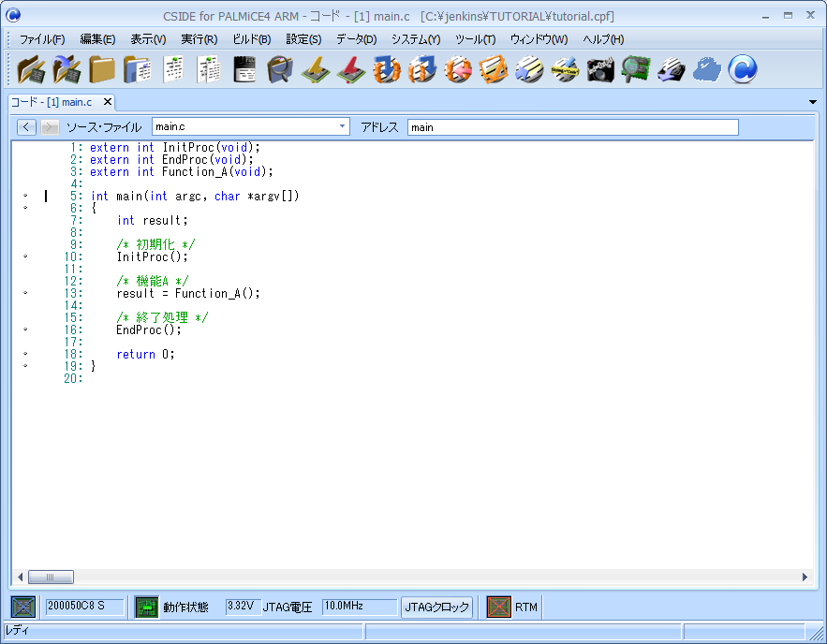827x644 pixels.
Task: Click the blue crossed-box status icon
Action: pyautogui.click(x=23, y=607)
